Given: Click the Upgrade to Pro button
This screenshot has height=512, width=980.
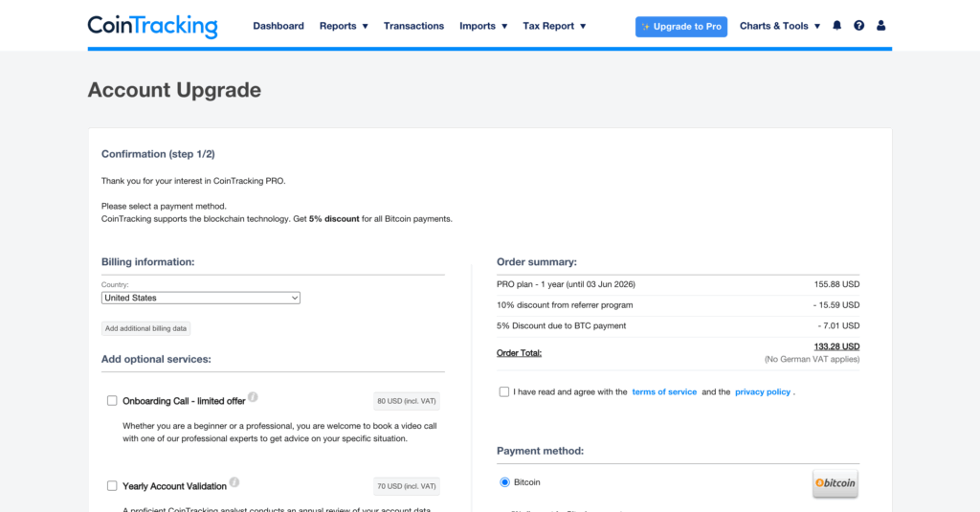Looking at the screenshot, I should 681,26.
